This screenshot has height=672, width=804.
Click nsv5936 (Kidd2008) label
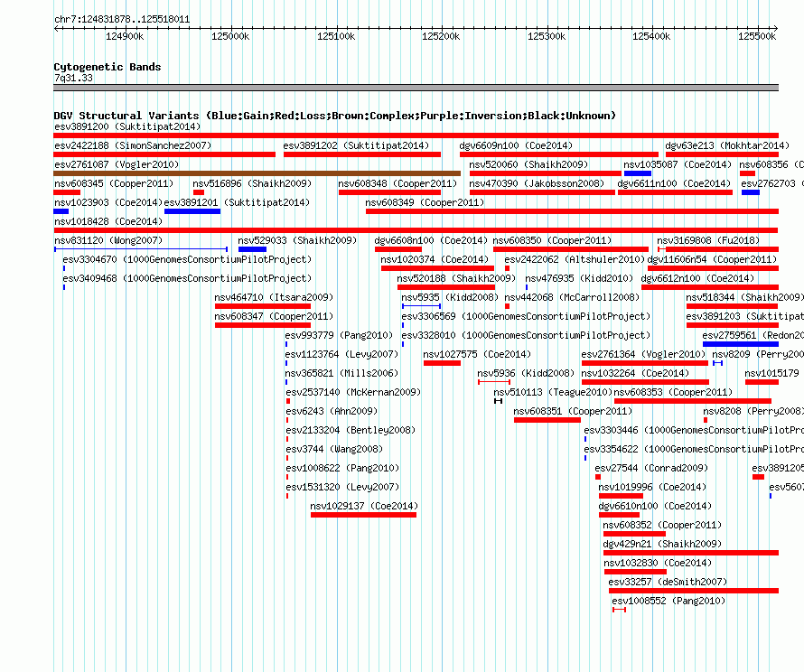[x=526, y=373]
